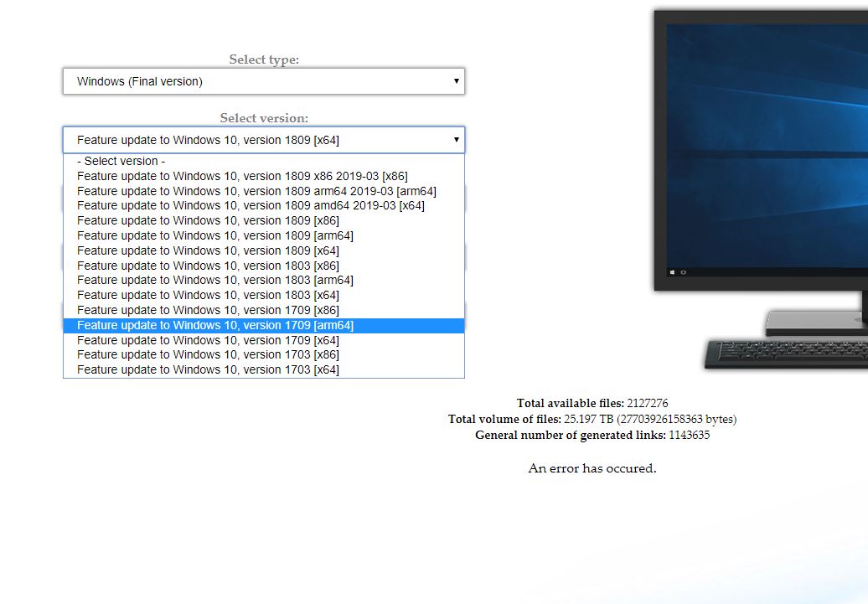Select version 1809 amd64 2019-03 [x64] option

point(263,205)
